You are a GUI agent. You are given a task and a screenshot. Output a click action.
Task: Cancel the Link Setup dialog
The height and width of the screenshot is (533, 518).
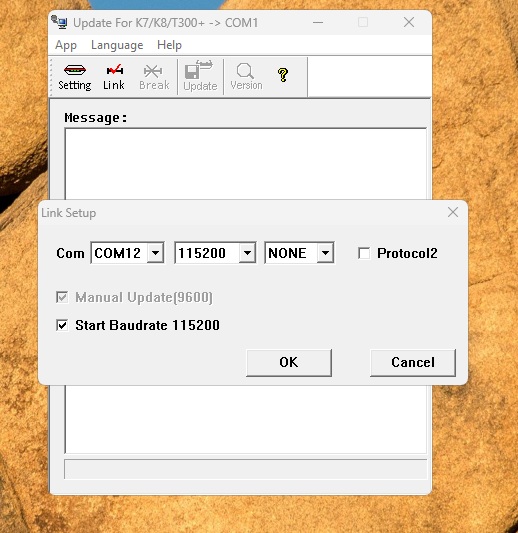point(413,362)
